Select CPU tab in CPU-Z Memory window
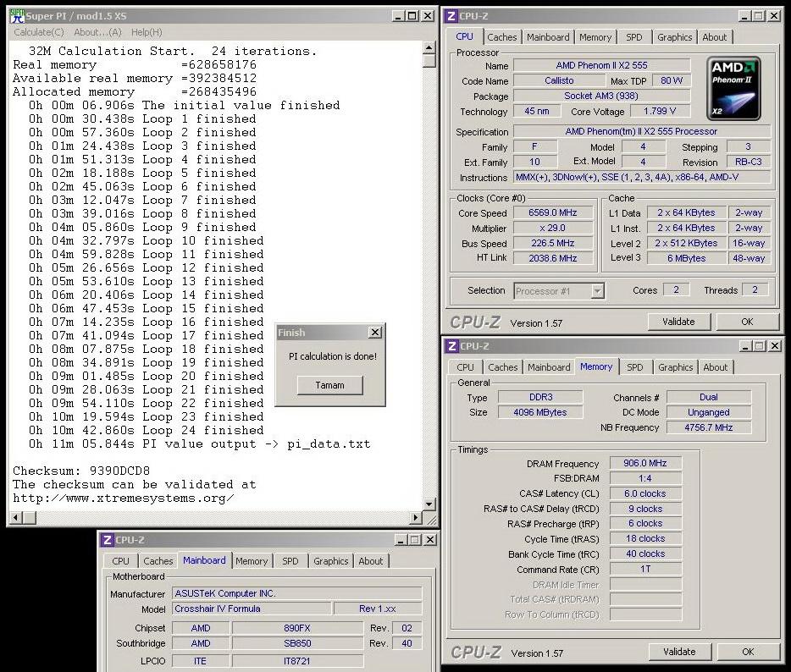This screenshot has height=672, width=791. 465,367
